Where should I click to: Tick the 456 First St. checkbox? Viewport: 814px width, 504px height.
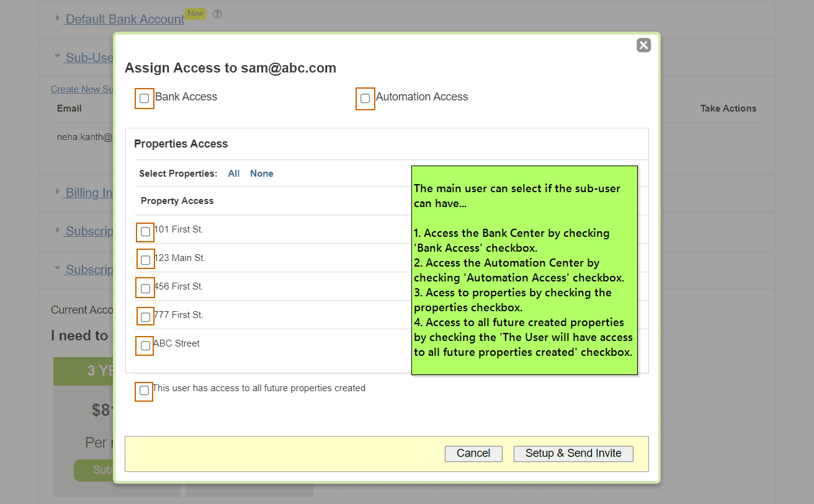(x=145, y=289)
